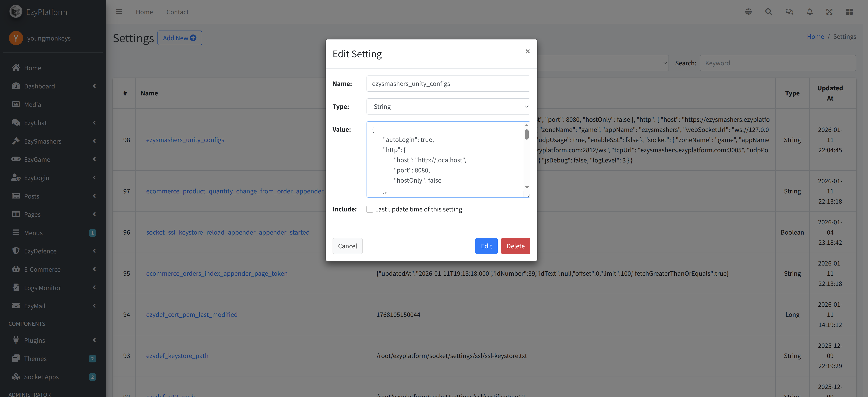Viewport: 868px width, 397px height.
Task: Switch to the Contact page
Action: pos(177,11)
